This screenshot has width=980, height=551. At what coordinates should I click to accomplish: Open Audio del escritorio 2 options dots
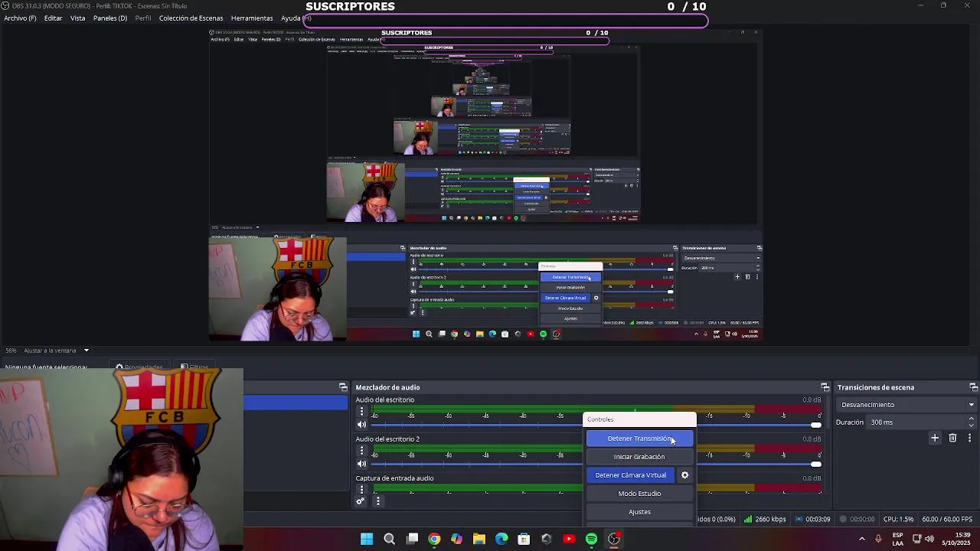[x=361, y=451]
